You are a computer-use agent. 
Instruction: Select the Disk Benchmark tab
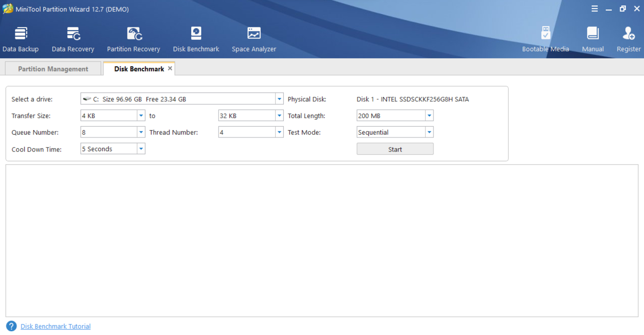[x=139, y=69]
